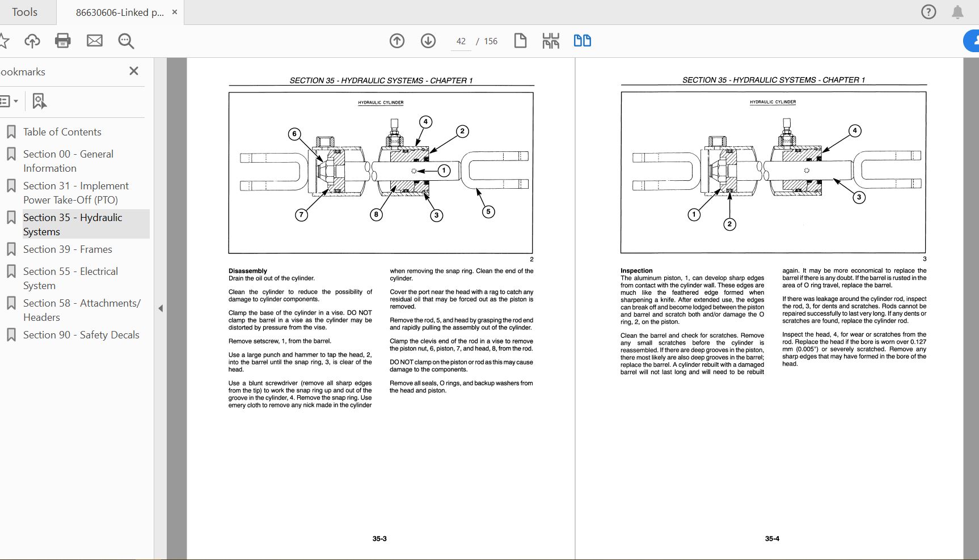Send file by email envelope icon
Screen dimensions: 979x560
[x=95, y=41]
